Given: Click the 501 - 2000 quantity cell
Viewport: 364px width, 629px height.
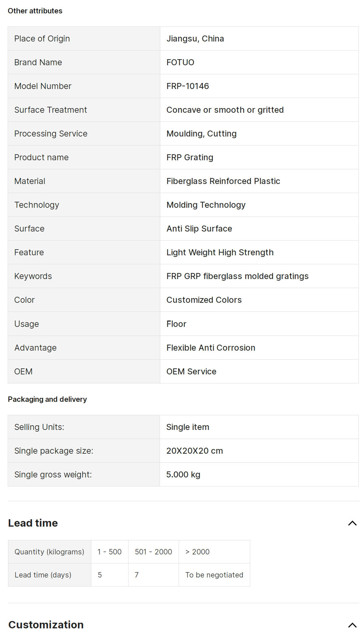Looking at the screenshot, I should click(153, 552).
